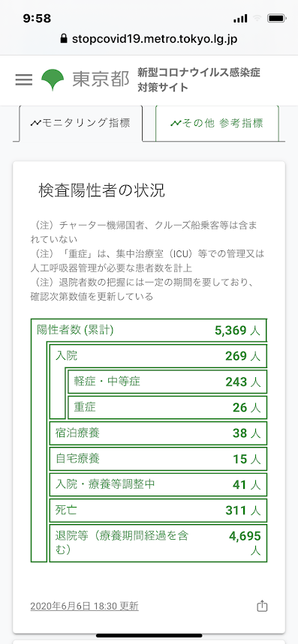This screenshot has width=298, height=644.
Task: Tap the 東京都 site title text
Action: click(101, 79)
